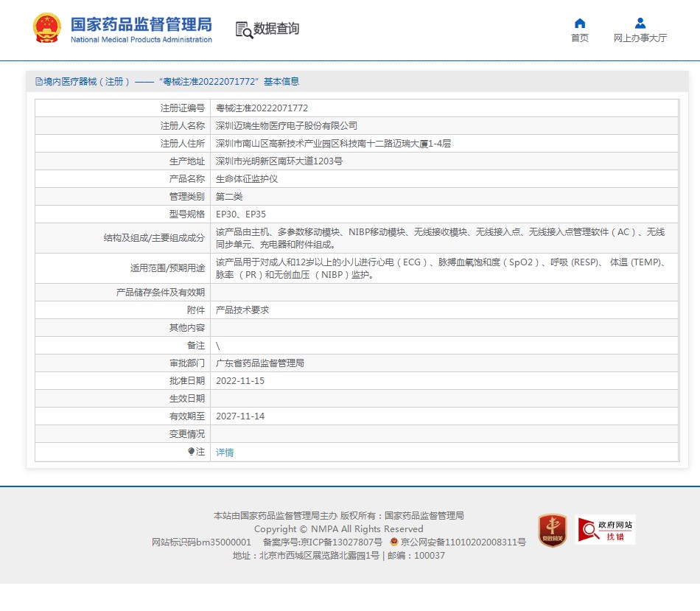
Task: Click the 生产地址 label
Action: (x=187, y=161)
